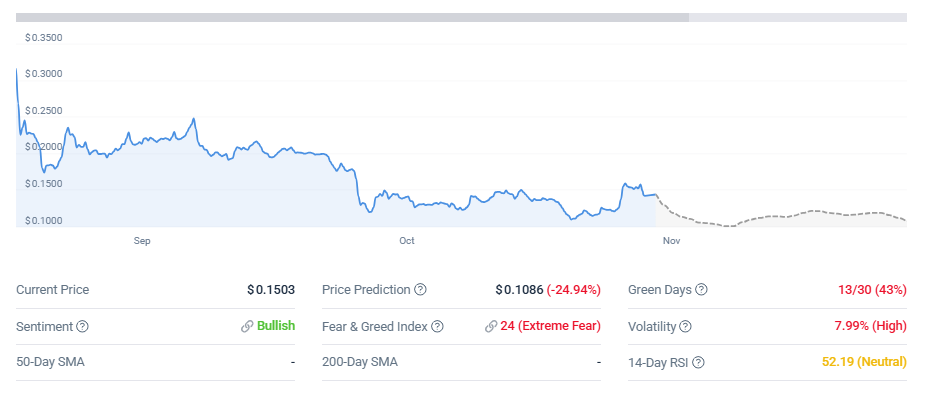Click the Current Price label

53,290
